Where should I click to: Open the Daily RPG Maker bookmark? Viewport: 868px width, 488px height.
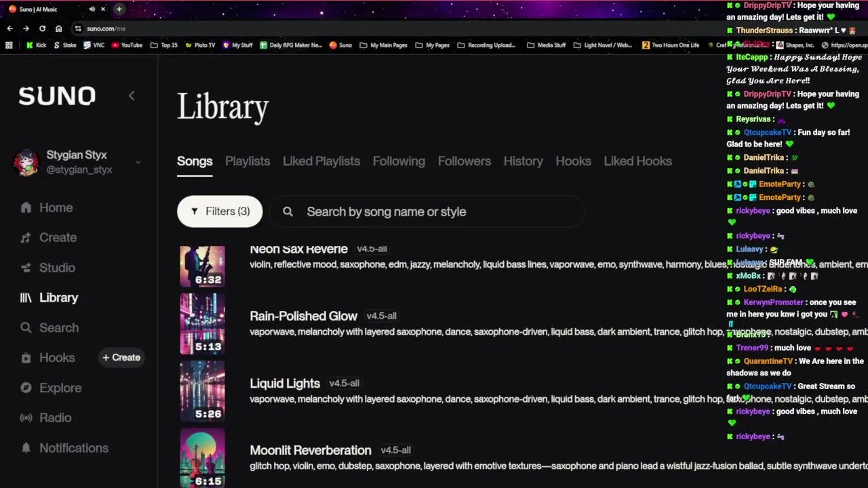pos(291,45)
